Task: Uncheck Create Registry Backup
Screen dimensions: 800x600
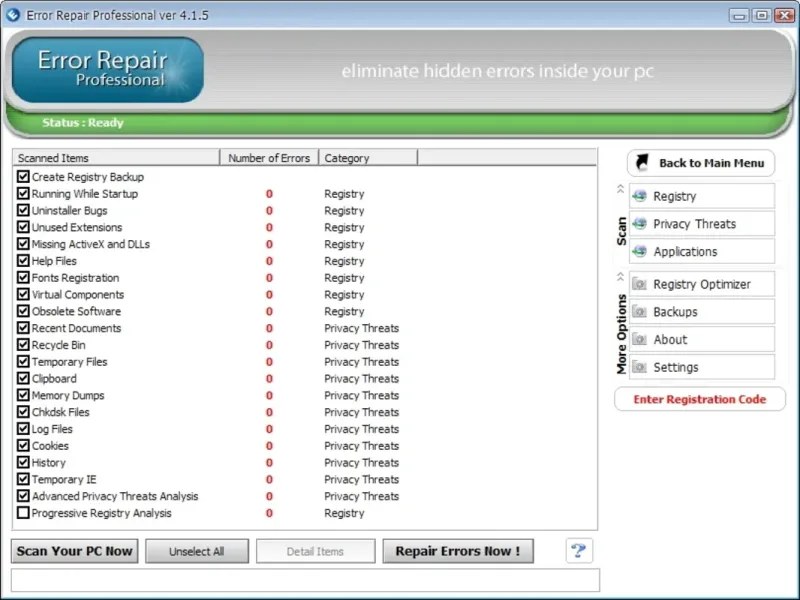Action: [x=23, y=177]
